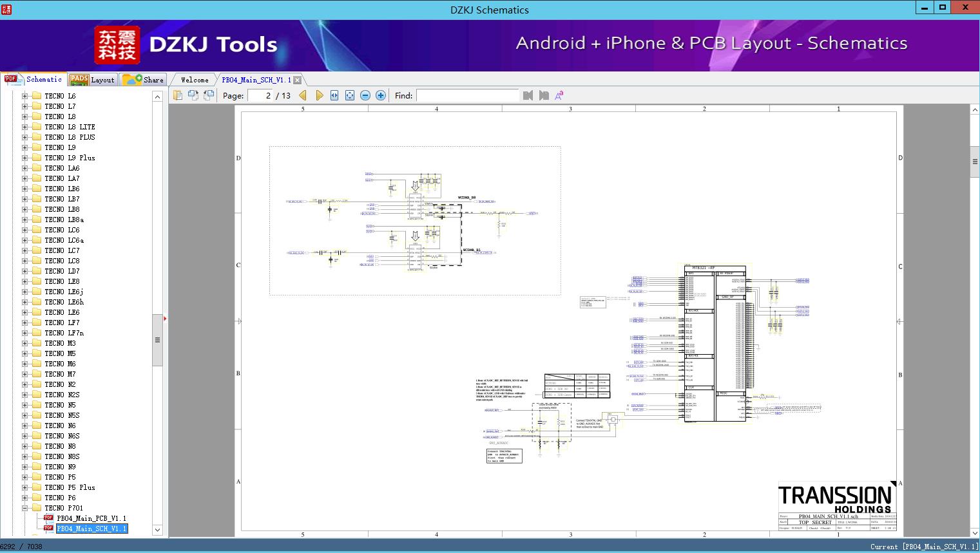
Task: Click the Find text field
Action: tap(467, 95)
